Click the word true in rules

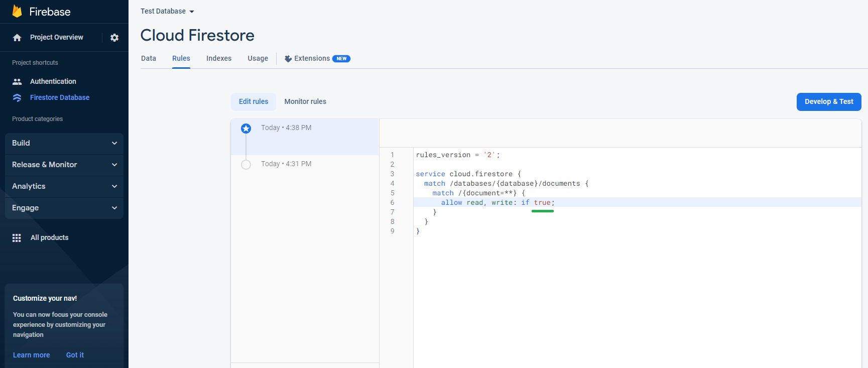click(542, 202)
